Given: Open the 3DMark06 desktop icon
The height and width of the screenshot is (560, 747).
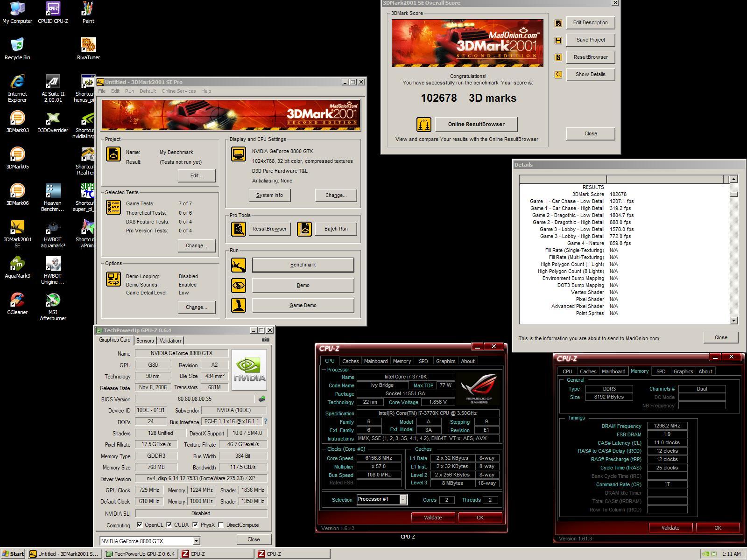Looking at the screenshot, I should pyautogui.click(x=17, y=195).
